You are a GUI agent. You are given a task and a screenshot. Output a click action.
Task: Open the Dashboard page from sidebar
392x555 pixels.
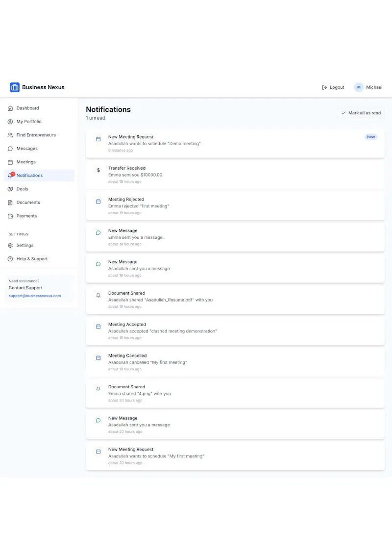39,108
